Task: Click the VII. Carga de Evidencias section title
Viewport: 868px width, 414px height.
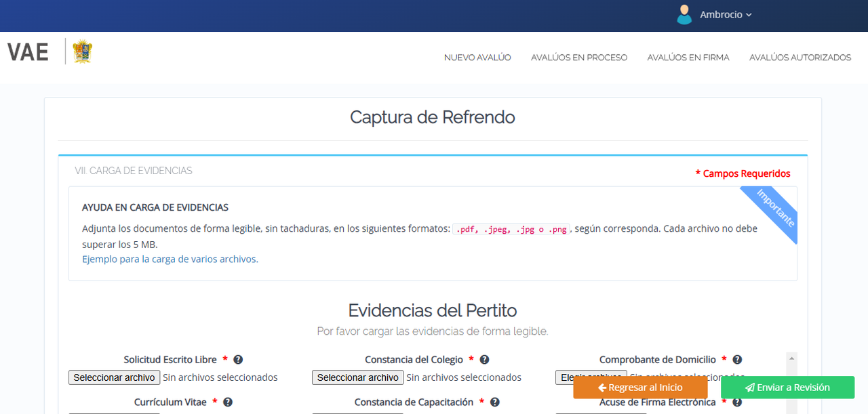Action: pyautogui.click(x=134, y=171)
